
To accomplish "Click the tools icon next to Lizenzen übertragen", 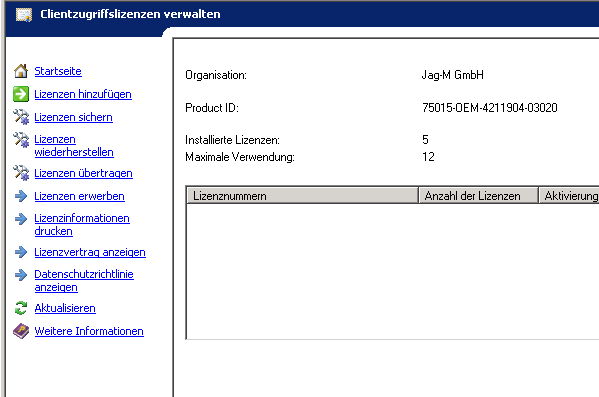I will coord(21,173).
